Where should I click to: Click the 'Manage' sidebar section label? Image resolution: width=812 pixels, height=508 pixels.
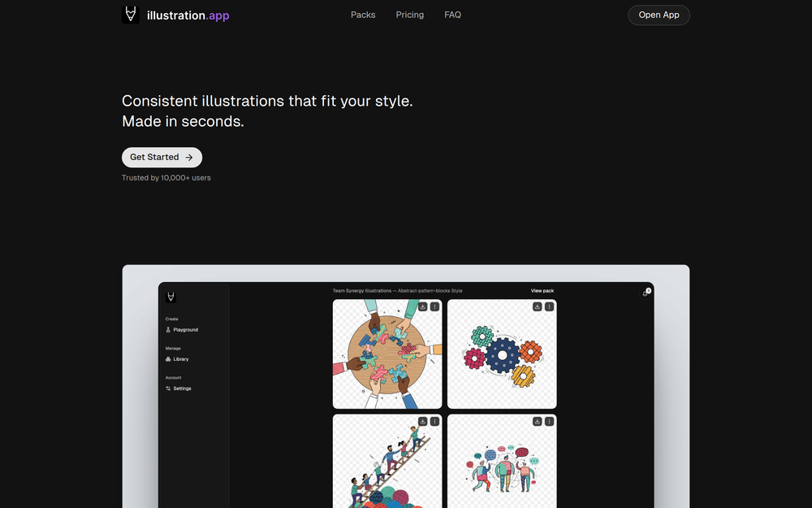point(173,349)
